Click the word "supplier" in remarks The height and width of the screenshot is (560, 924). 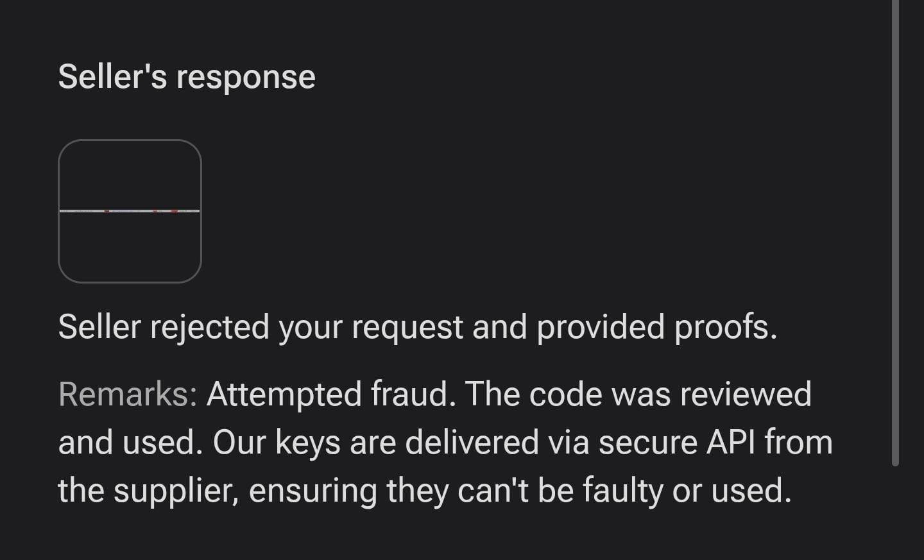(x=176, y=490)
